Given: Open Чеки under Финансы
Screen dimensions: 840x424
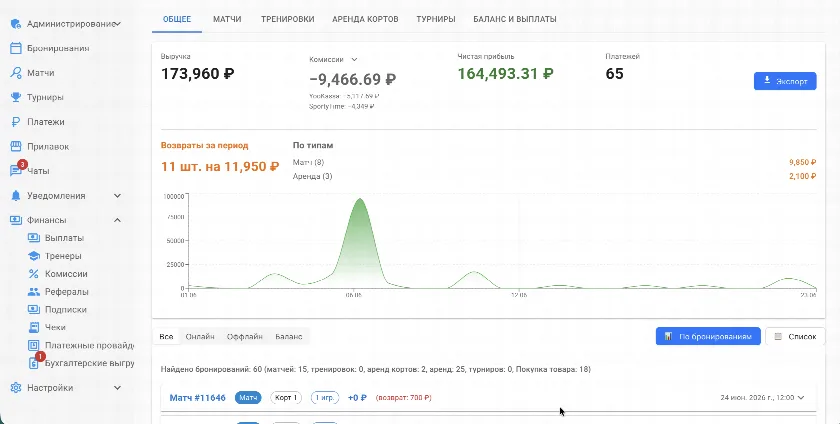Looking at the screenshot, I should coord(55,328).
